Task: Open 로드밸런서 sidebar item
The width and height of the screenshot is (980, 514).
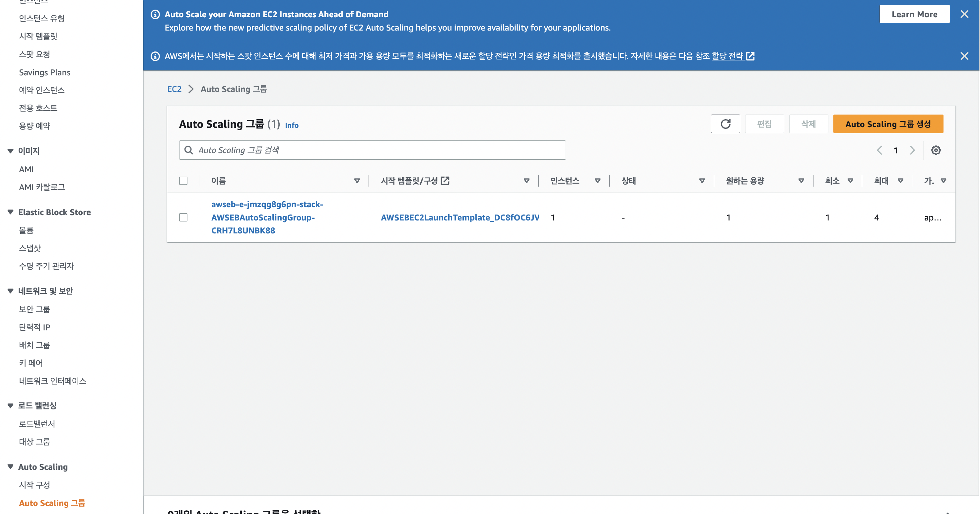Action: [x=37, y=424]
